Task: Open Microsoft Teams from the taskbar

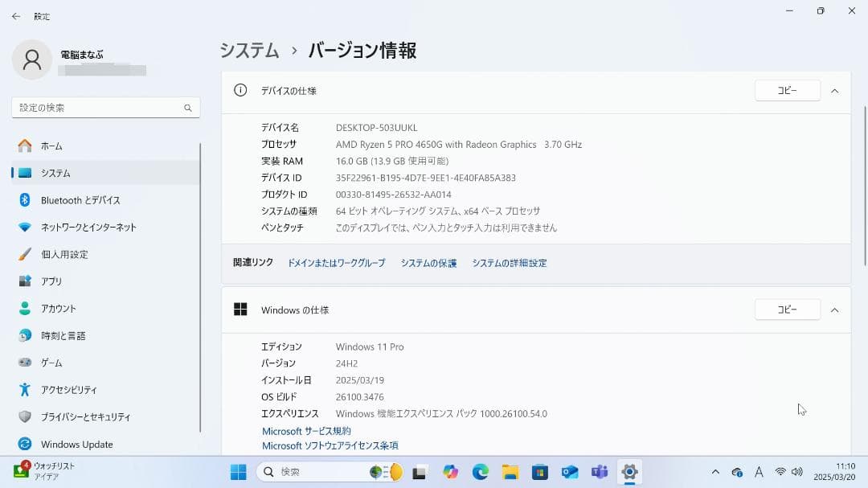Action: [599, 472]
